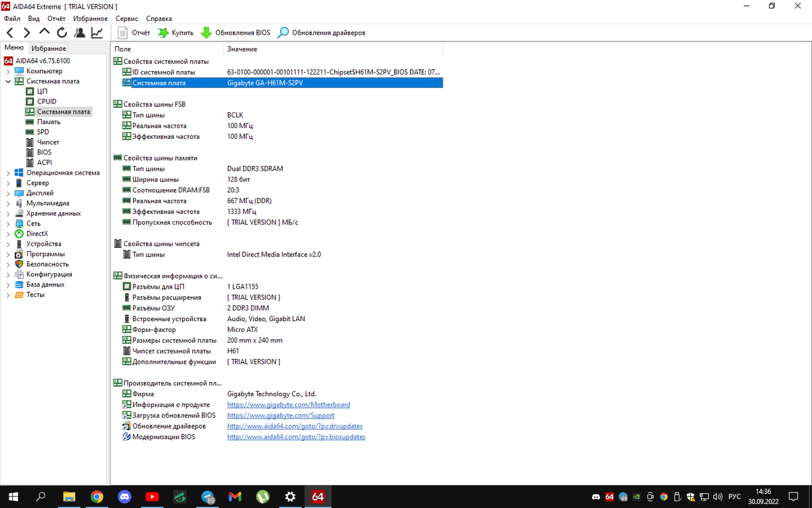Screen dimensions: 812x508
Task: Open the aida64 biosupdates link
Action: click(x=296, y=437)
